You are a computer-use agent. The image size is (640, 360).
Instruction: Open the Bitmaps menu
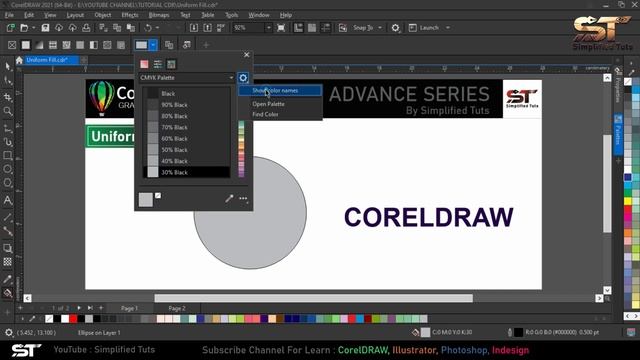(x=159, y=15)
